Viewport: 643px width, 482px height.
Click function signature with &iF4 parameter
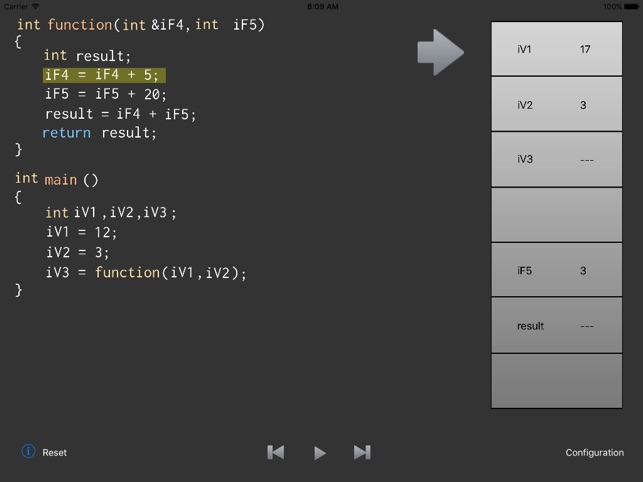(x=141, y=25)
